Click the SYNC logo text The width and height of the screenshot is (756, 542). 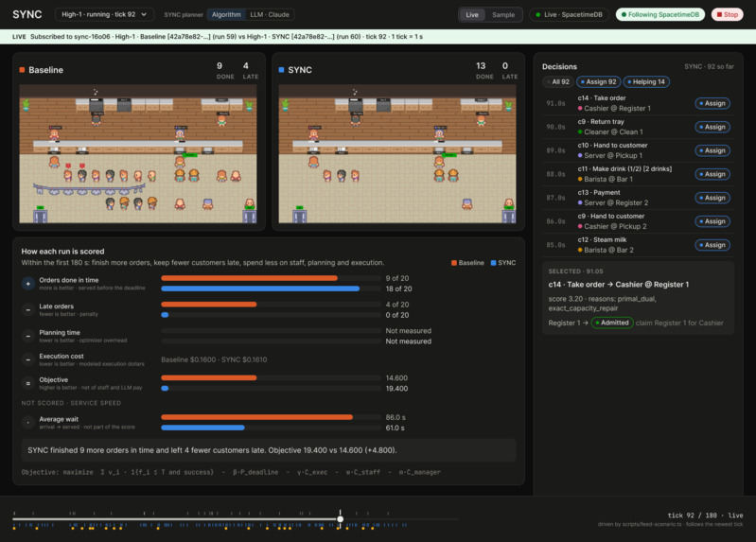(27, 14)
